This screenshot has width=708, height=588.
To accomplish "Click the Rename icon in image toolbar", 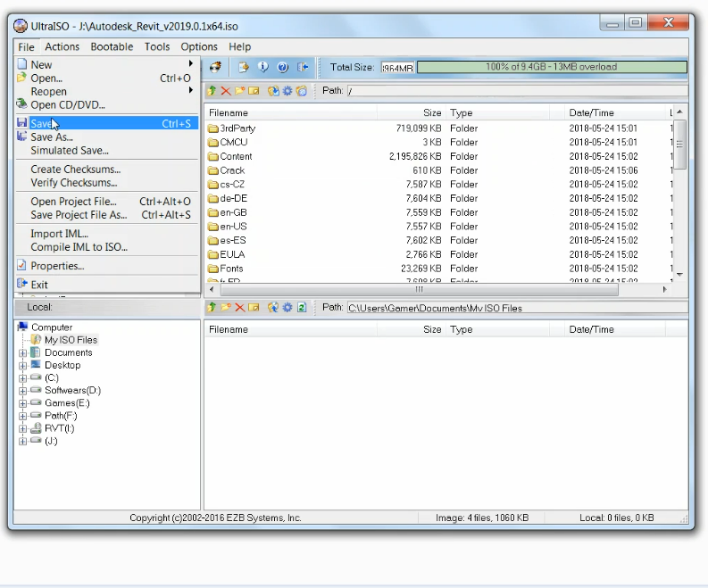I will [x=254, y=91].
